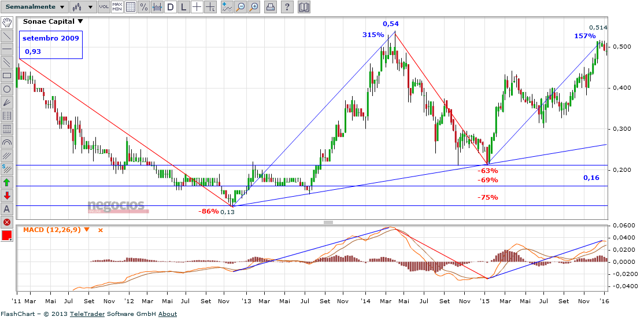The image size is (644, 335).
Task: Expand the Sonae Capital symbol menu
Action: click(80, 21)
